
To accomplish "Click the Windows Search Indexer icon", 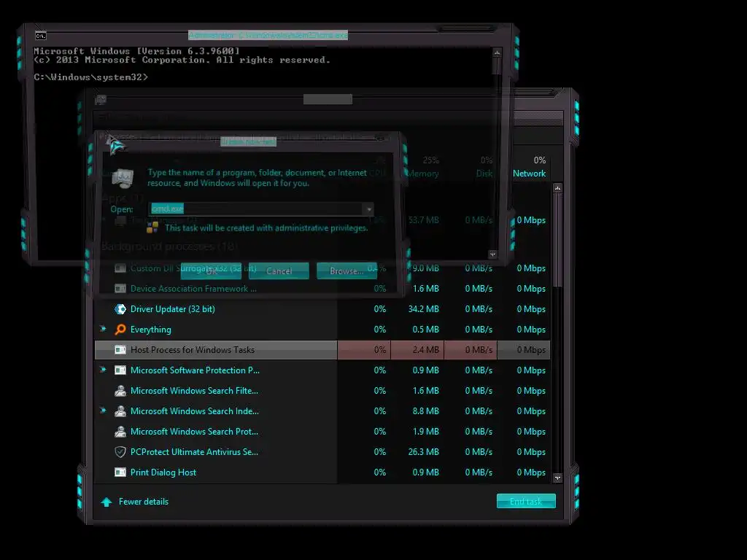I will point(120,411).
